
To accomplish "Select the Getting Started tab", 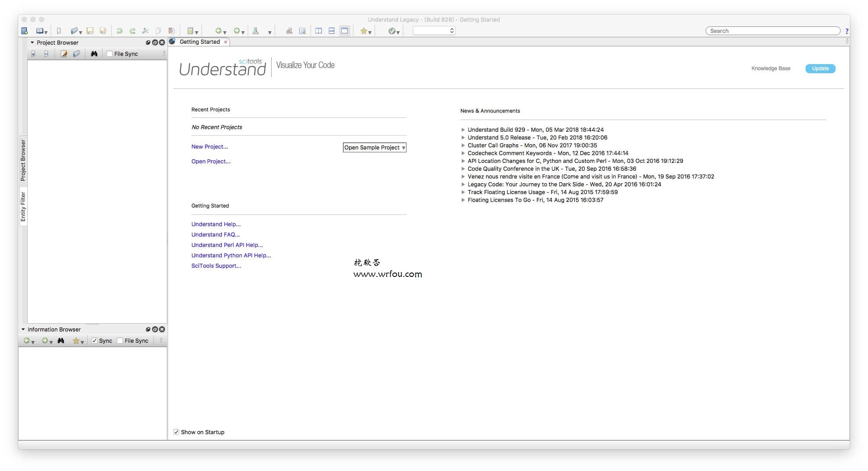I will (x=200, y=41).
